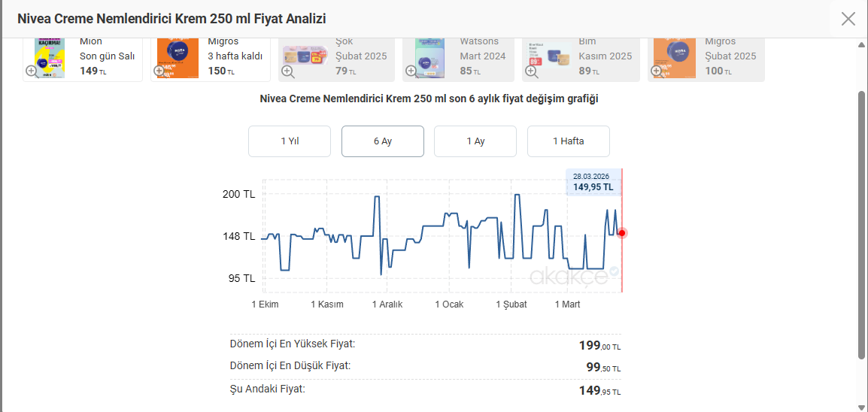Click the Dönem İçi En Düşük Fiyat label

coord(290,365)
